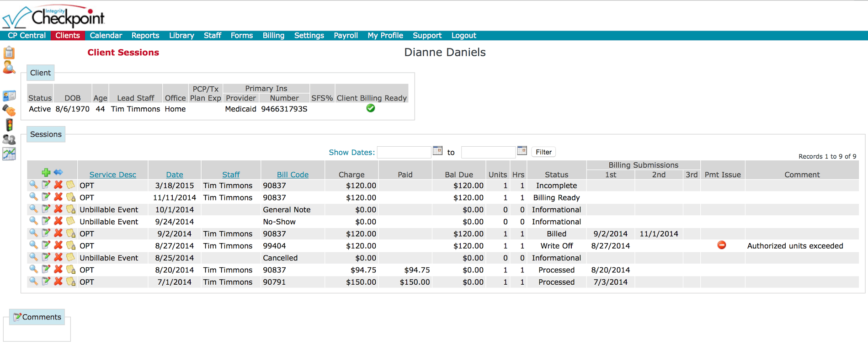Click the chart graph icon in sidebar
Viewport: 868px width, 345px height.
(9, 154)
